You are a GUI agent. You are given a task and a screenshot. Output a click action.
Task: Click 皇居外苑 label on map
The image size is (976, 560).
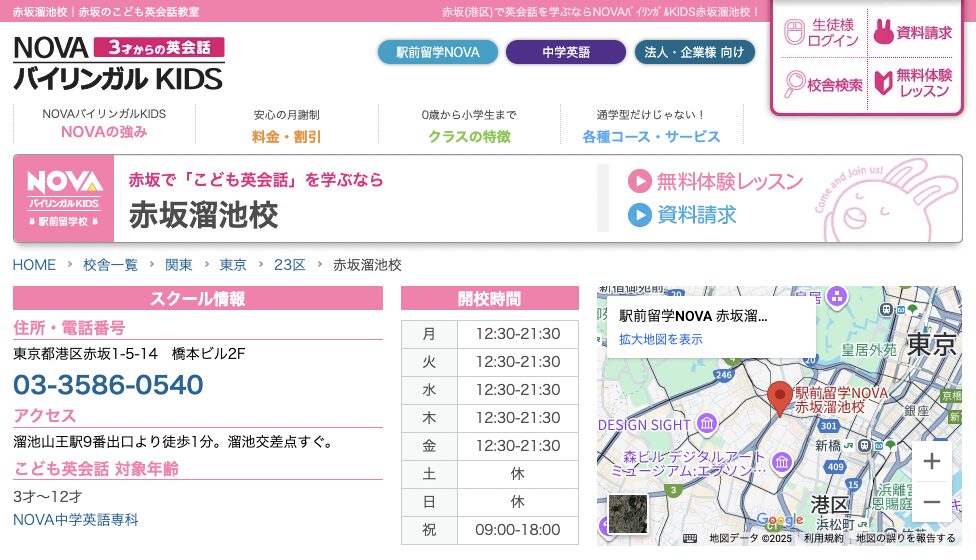tap(869, 350)
